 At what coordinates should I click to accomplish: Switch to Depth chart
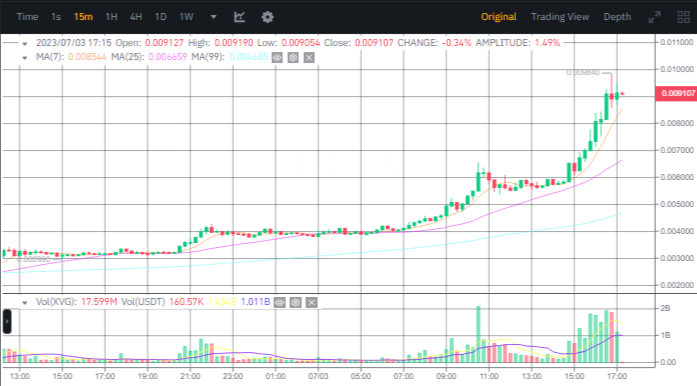(x=617, y=17)
